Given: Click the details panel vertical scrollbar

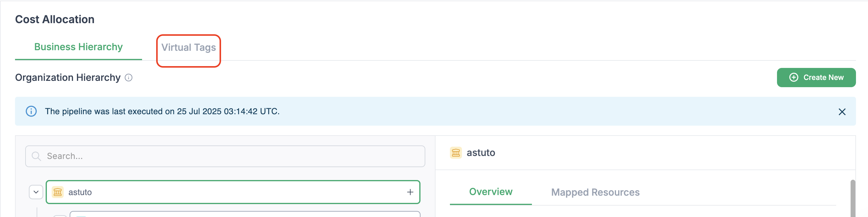Looking at the screenshot, I should pos(852,199).
